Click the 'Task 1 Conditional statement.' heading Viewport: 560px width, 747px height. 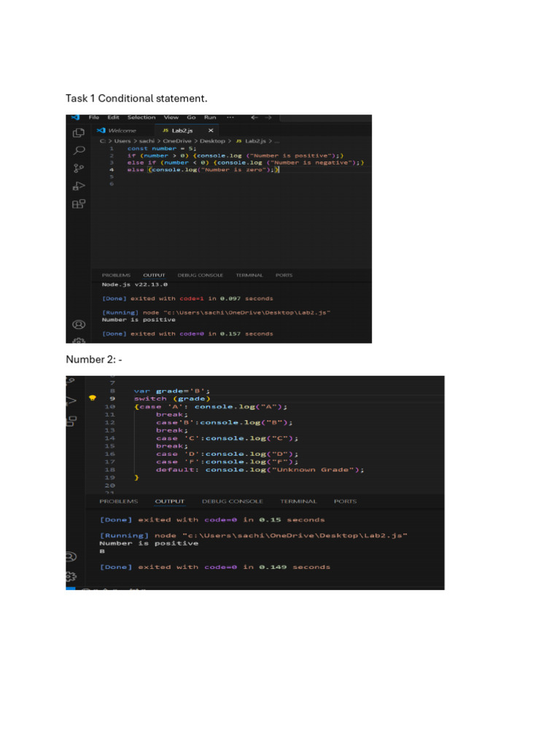click(x=136, y=98)
